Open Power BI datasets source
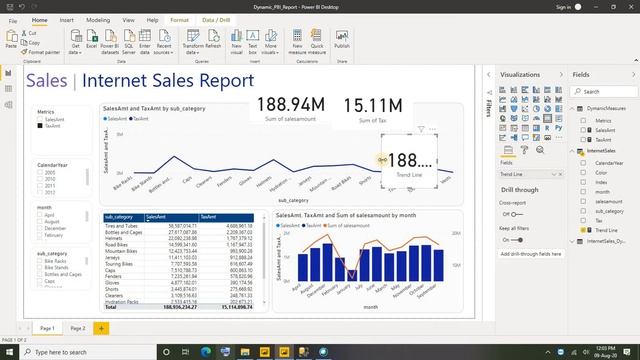This screenshot has width=640, height=360. (x=110, y=42)
